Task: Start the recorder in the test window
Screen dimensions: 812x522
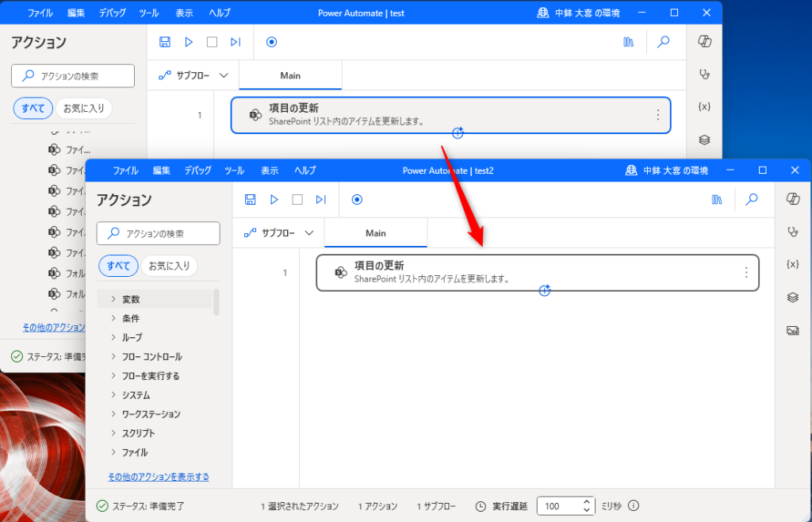Action: point(271,42)
